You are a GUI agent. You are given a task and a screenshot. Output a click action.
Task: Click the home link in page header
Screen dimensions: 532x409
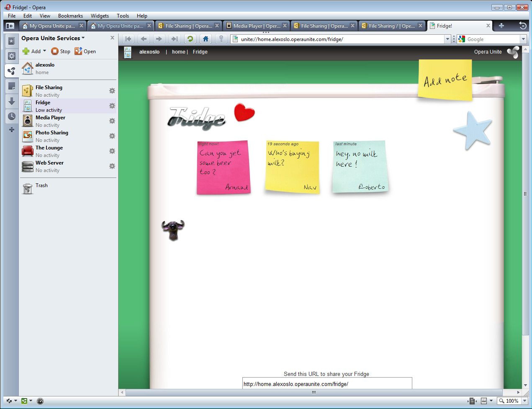pos(178,52)
